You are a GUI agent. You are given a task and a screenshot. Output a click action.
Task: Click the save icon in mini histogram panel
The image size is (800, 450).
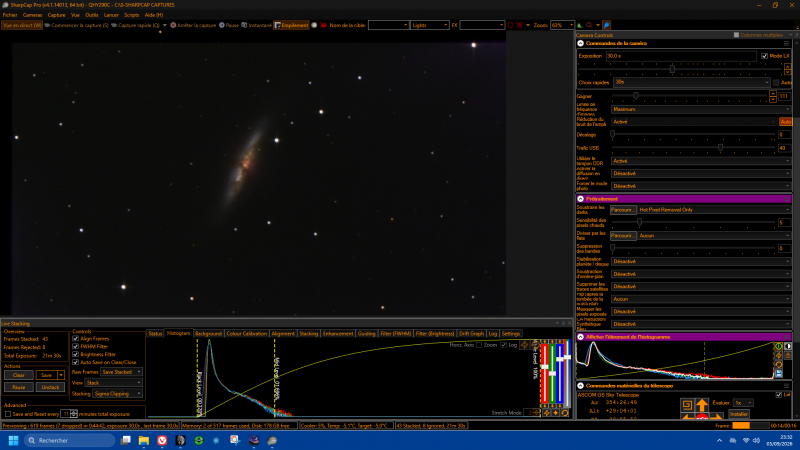(779, 374)
